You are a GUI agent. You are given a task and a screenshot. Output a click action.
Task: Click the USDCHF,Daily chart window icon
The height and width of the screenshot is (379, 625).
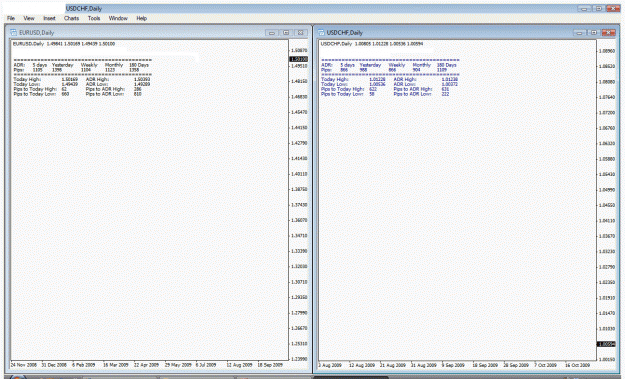click(321, 33)
